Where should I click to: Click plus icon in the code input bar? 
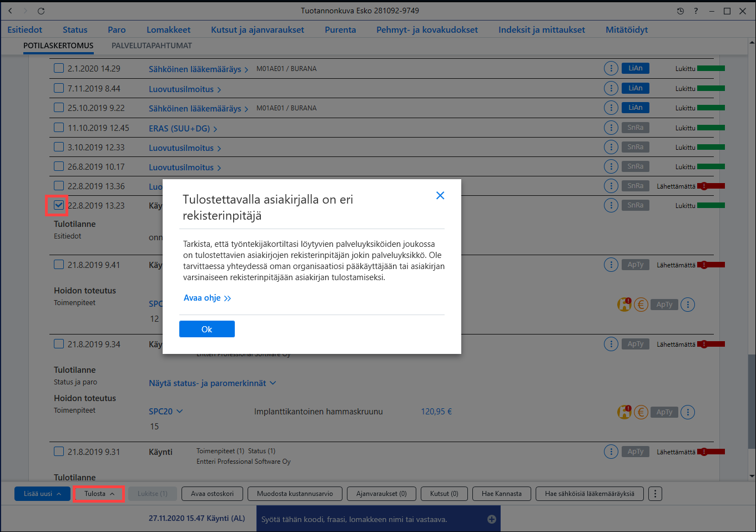[491, 519]
